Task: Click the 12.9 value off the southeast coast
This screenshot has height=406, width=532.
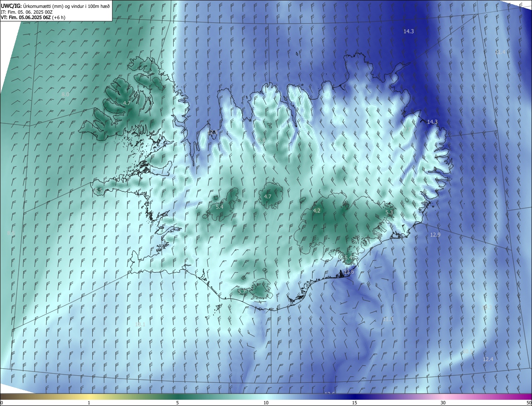Action: coord(435,235)
